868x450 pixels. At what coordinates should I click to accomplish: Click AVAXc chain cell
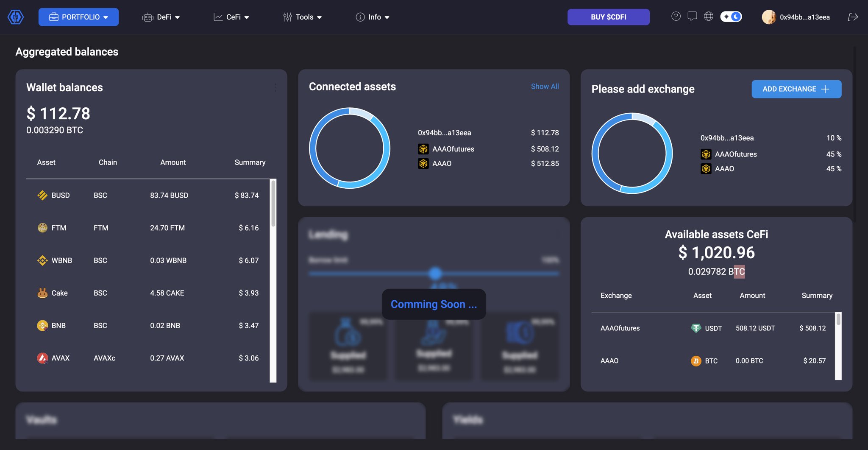point(104,358)
